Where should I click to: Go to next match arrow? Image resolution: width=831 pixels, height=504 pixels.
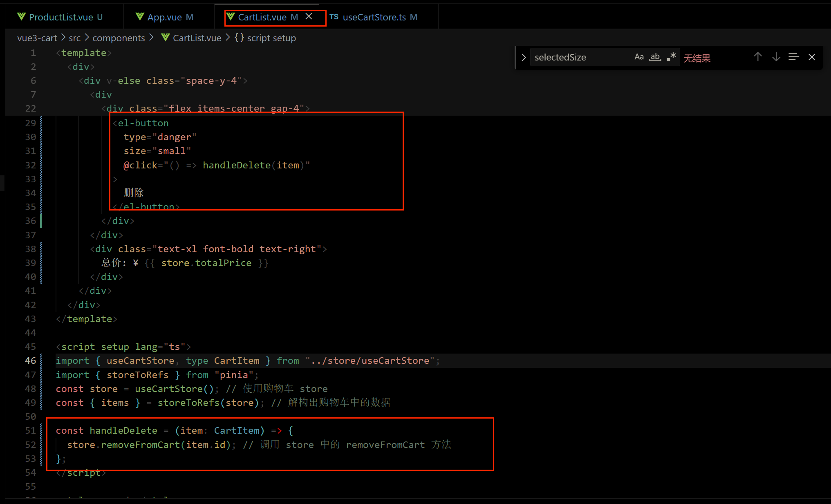[776, 57]
